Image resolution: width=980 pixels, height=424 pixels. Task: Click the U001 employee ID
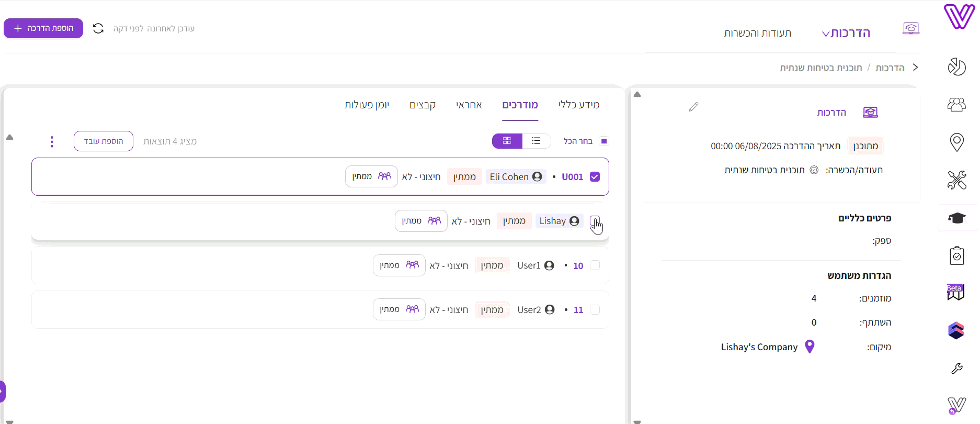pyautogui.click(x=573, y=177)
